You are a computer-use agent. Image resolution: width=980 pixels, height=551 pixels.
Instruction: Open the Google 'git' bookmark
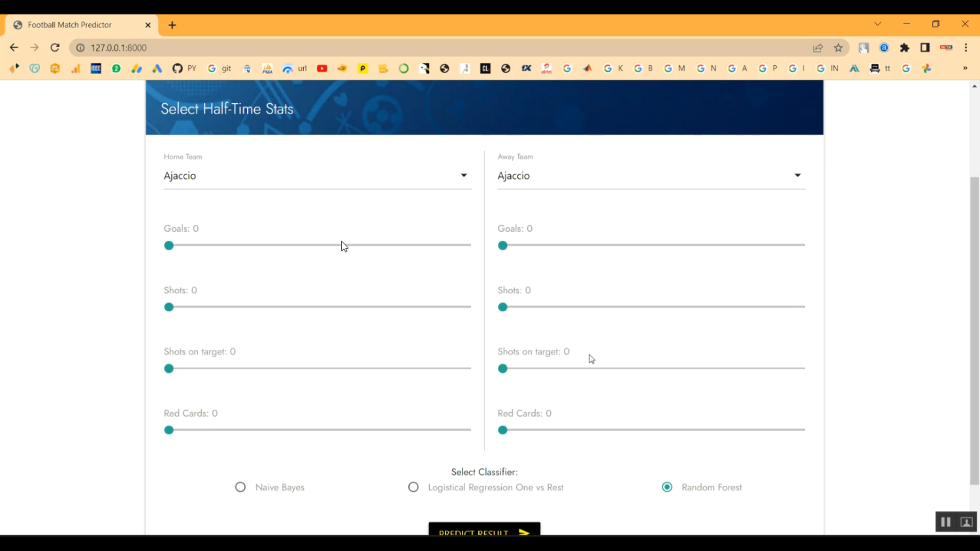pyautogui.click(x=220, y=69)
